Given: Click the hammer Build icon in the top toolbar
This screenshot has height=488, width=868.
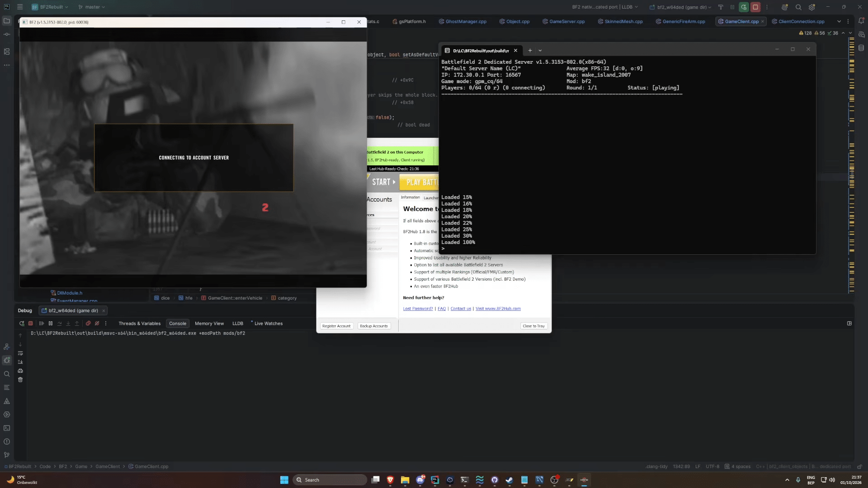Looking at the screenshot, I should (721, 7).
